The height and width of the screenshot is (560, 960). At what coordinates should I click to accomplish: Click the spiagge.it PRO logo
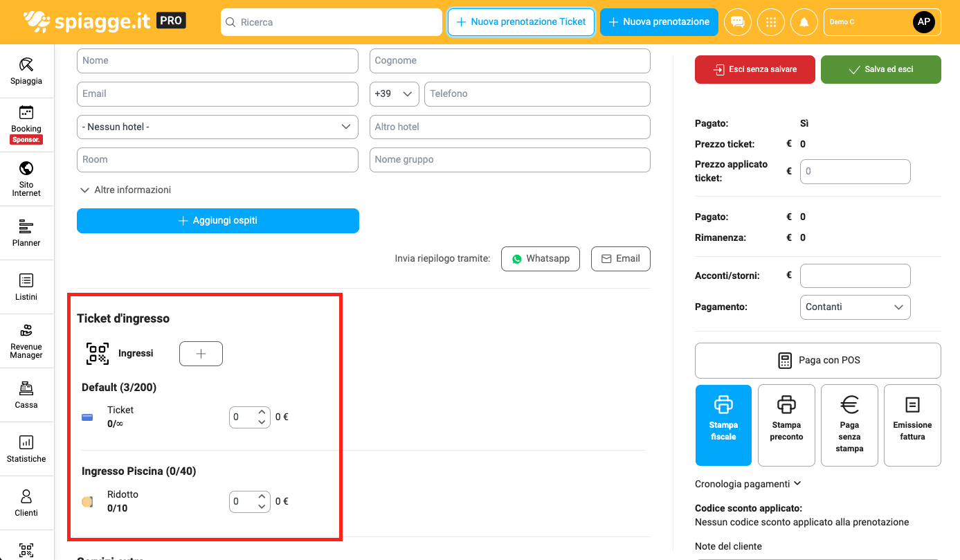pos(104,22)
